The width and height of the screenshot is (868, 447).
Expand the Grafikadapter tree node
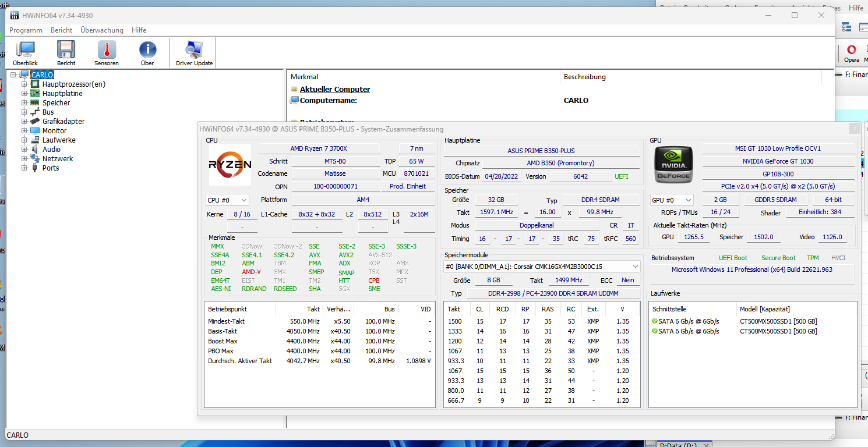pyautogui.click(x=24, y=122)
